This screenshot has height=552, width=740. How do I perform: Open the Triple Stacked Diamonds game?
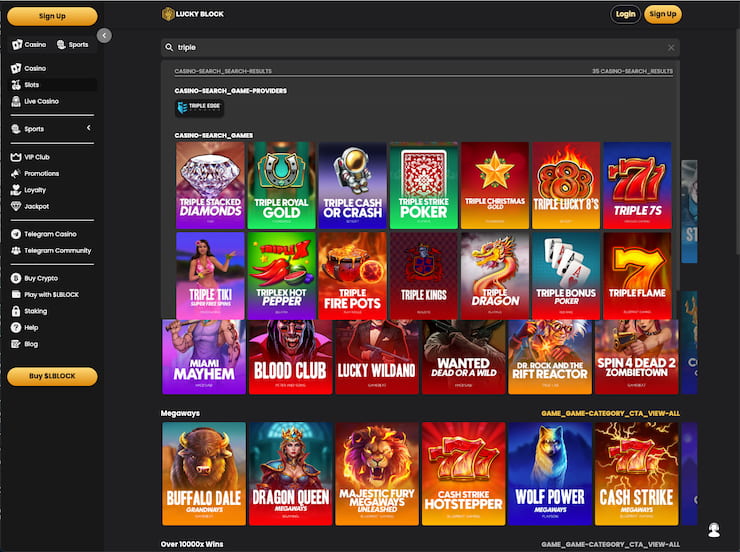click(x=210, y=186)
